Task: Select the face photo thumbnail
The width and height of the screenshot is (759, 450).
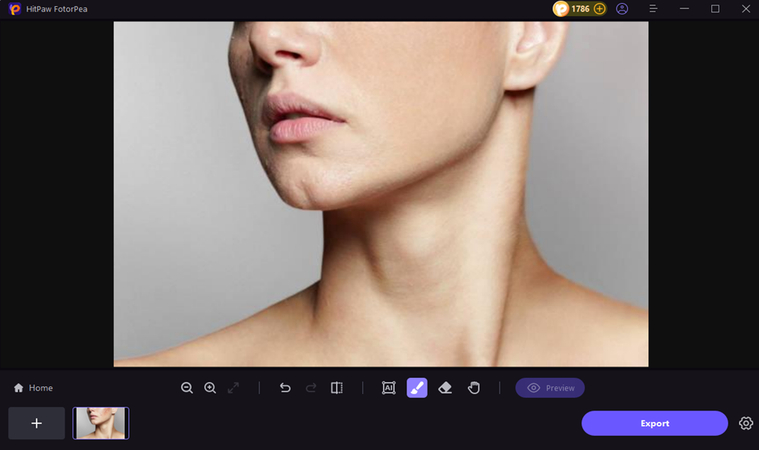Action: [101, 423]
